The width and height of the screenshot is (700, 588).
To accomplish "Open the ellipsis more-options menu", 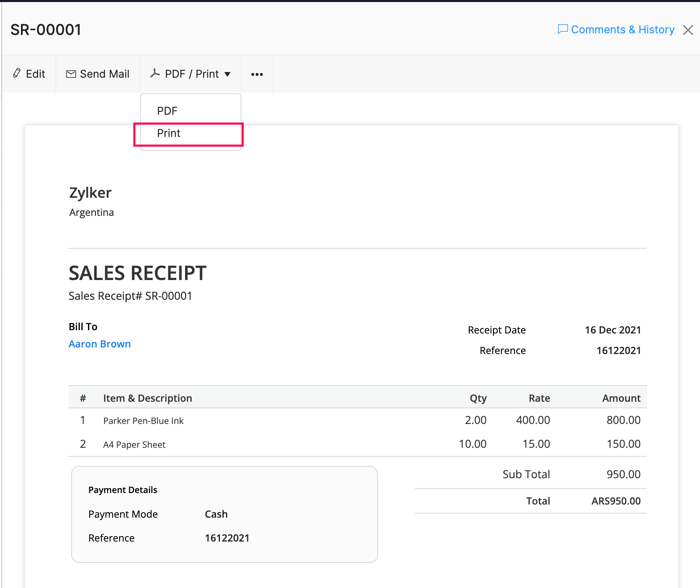I will point(257,74).
